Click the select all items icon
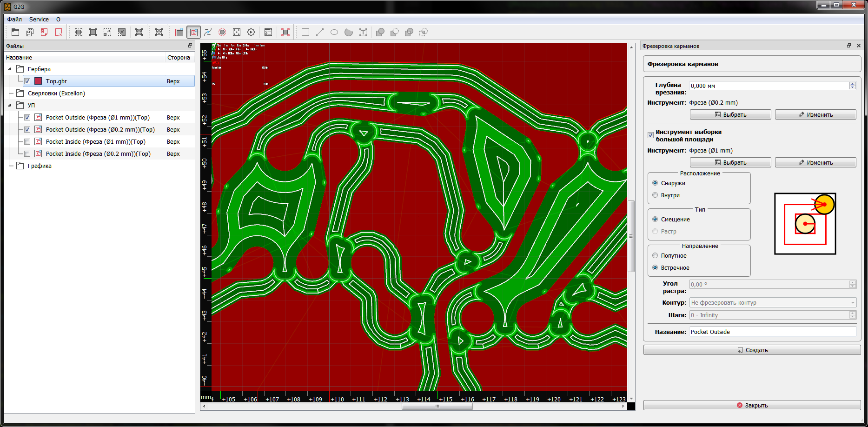The width and height of the screenshot is (868, 427). tap(79, 32)
